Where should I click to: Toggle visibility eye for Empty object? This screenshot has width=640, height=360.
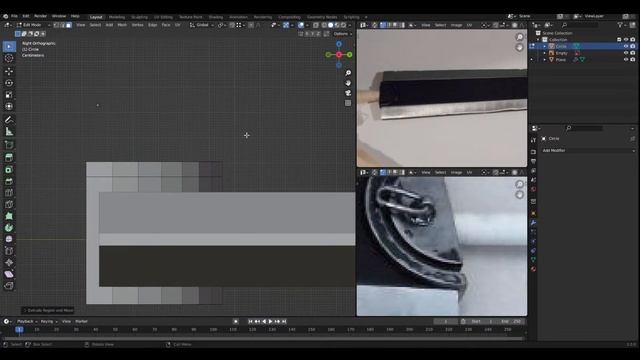point(626,53)
